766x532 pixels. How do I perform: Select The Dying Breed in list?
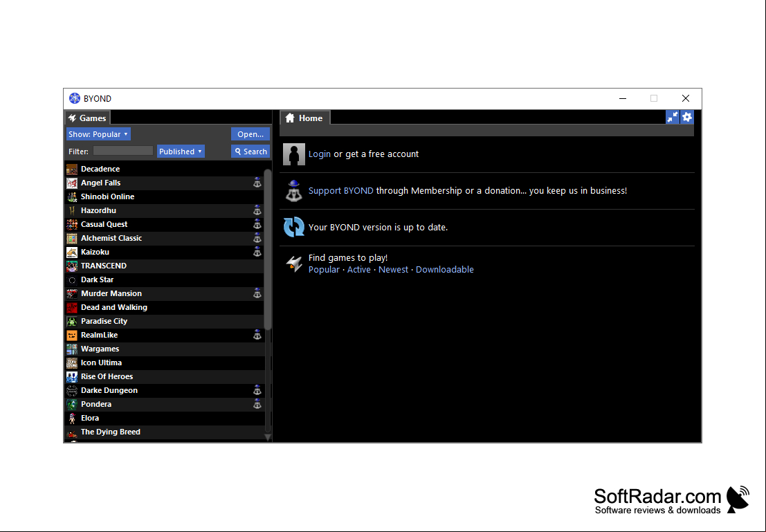point(111,432)
